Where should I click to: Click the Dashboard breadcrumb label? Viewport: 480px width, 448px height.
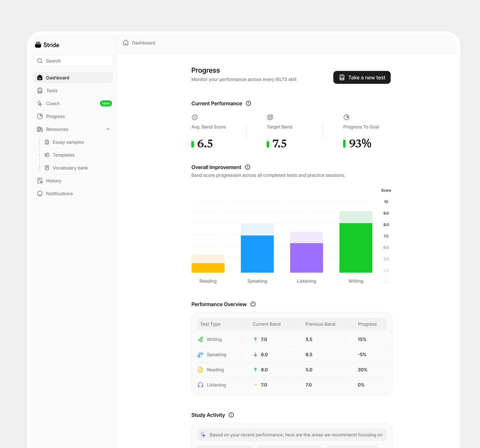[x=144, y=43]
